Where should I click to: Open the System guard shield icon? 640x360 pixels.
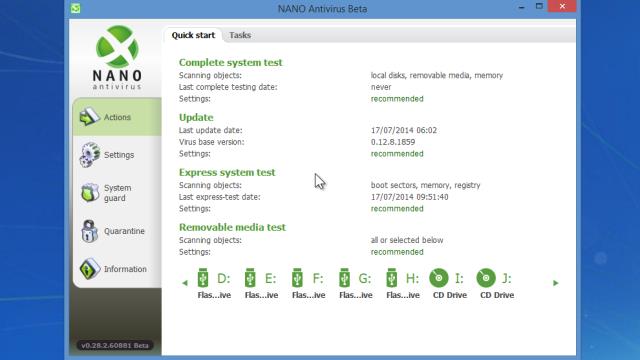(x=90, y=193)
